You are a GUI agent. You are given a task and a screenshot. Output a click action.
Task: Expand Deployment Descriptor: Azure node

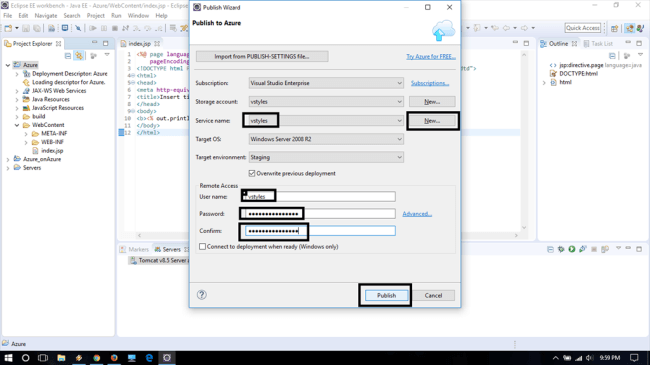17,74
